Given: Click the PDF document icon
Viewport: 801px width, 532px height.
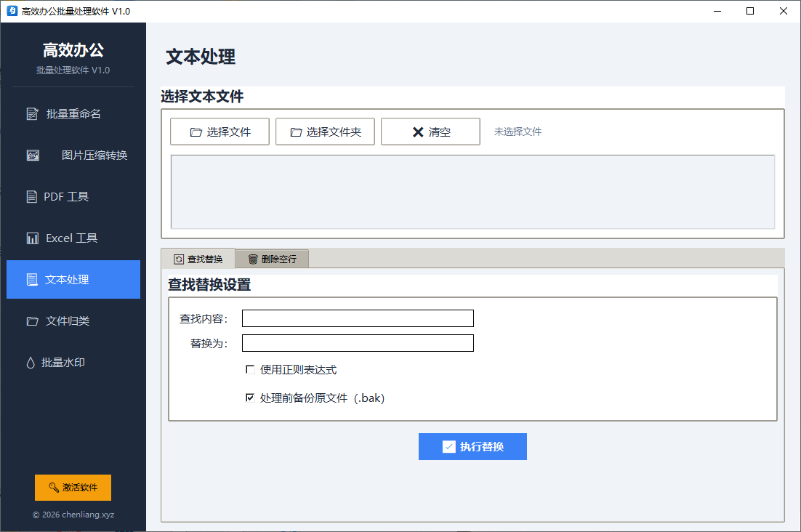Looking at the screenshot, I should 32,196.
